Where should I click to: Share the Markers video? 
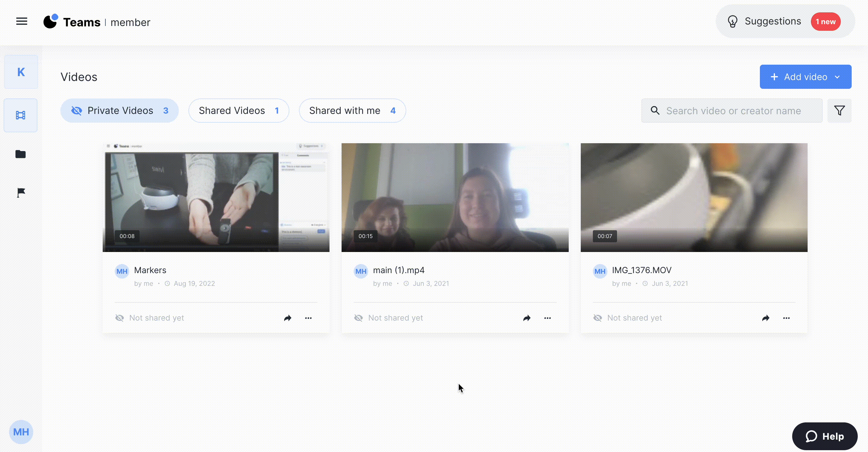pos(288,318)
